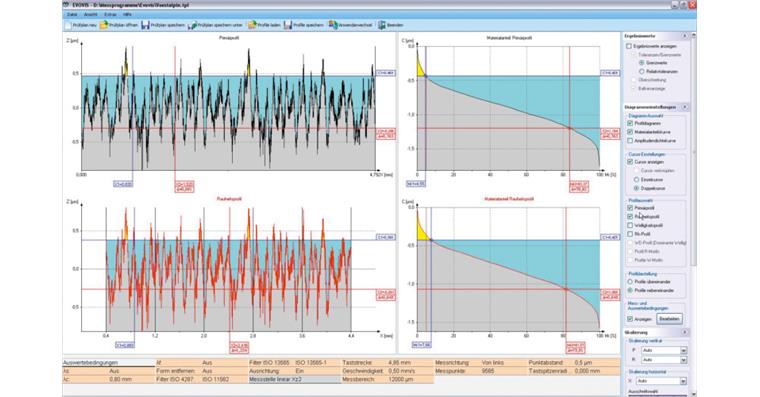Click the Messrichtung Von links value

(x=493, y=363)
